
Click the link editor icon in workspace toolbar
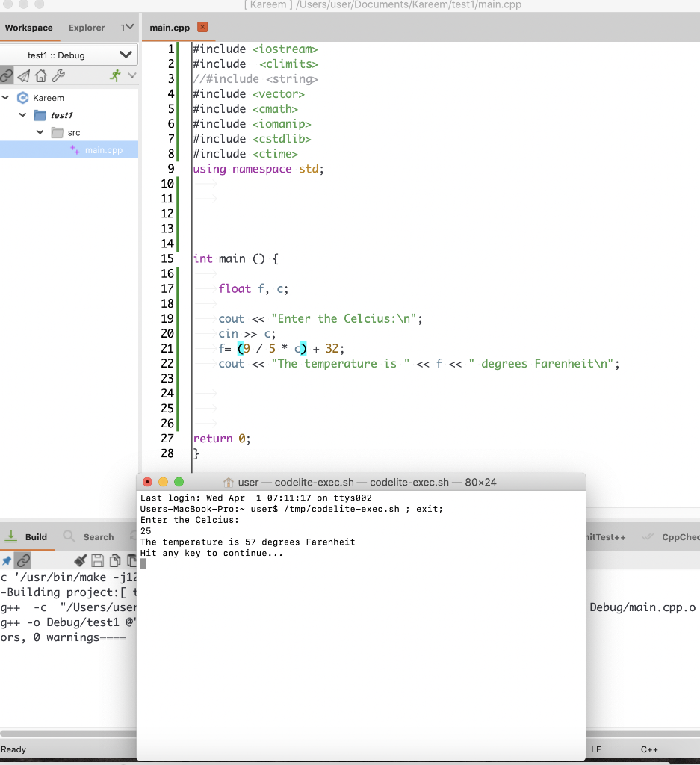point(7,75)
